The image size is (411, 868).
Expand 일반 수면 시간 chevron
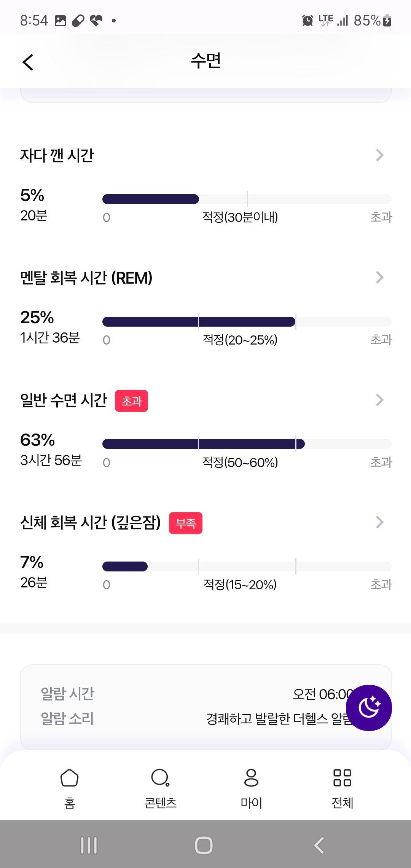379,400
